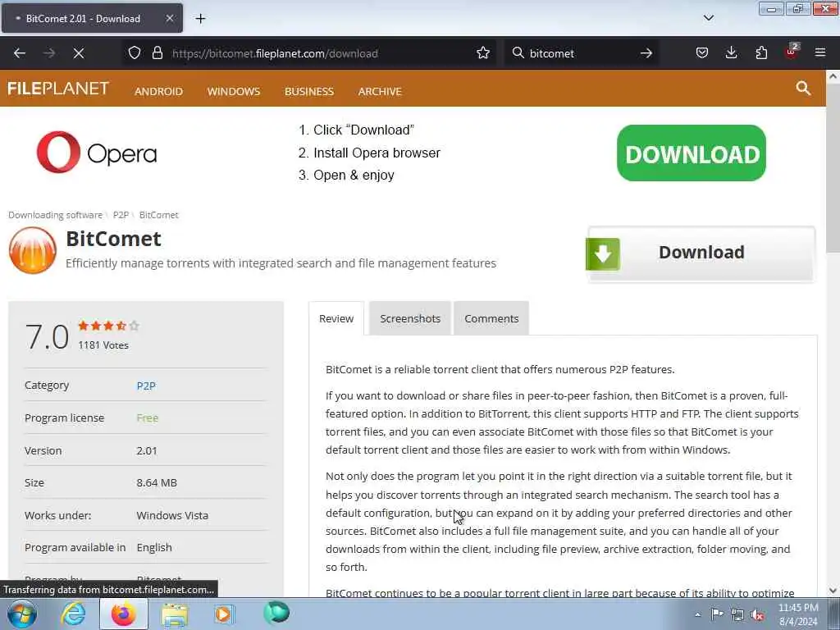840x630 pixels.
Task: Click the version value 2.01
Action: pos(147,450)
